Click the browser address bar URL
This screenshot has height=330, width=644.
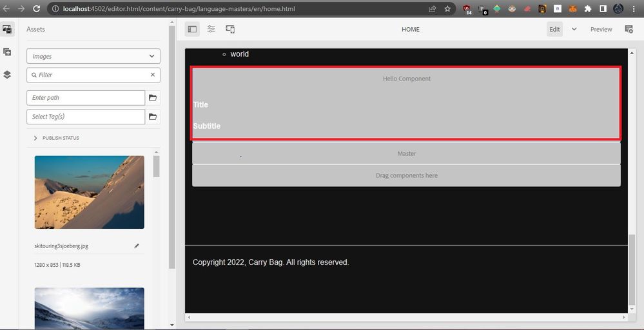tap(179, 8)
